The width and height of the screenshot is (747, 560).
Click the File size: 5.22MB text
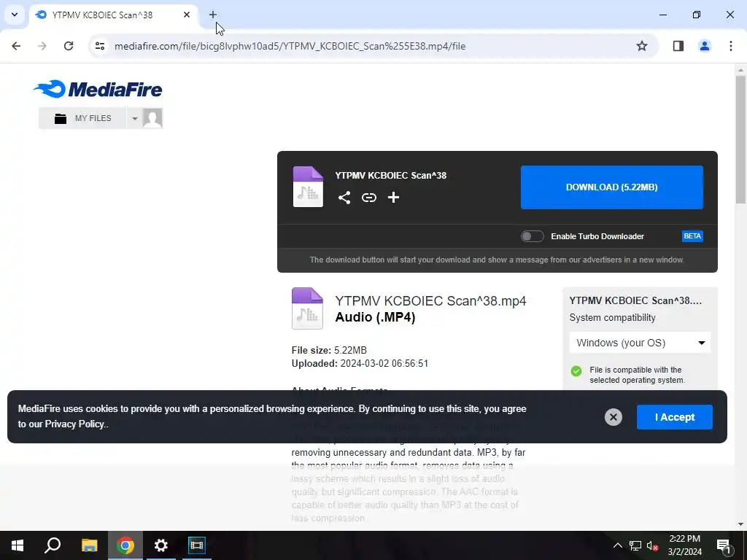pyautogui.click(x=329, y=351)
